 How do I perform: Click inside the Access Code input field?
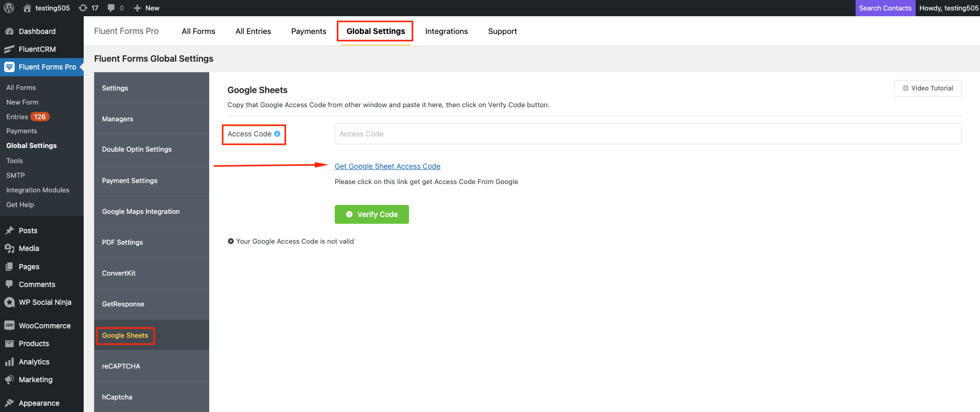click(648, 134)
